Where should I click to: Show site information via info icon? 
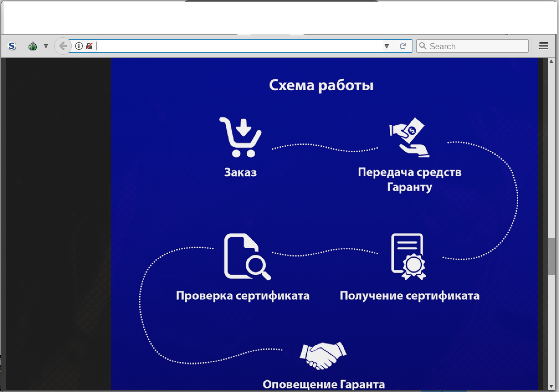click(79, 46)
